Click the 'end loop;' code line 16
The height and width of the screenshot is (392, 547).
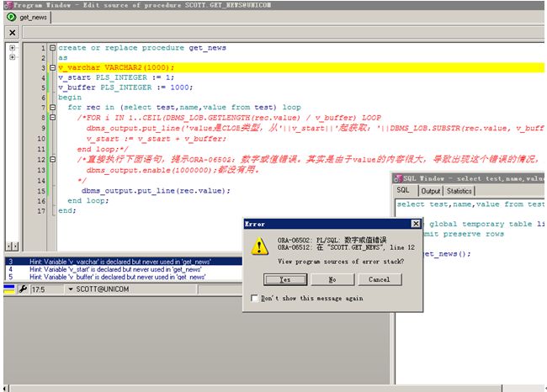coord(88,200)
